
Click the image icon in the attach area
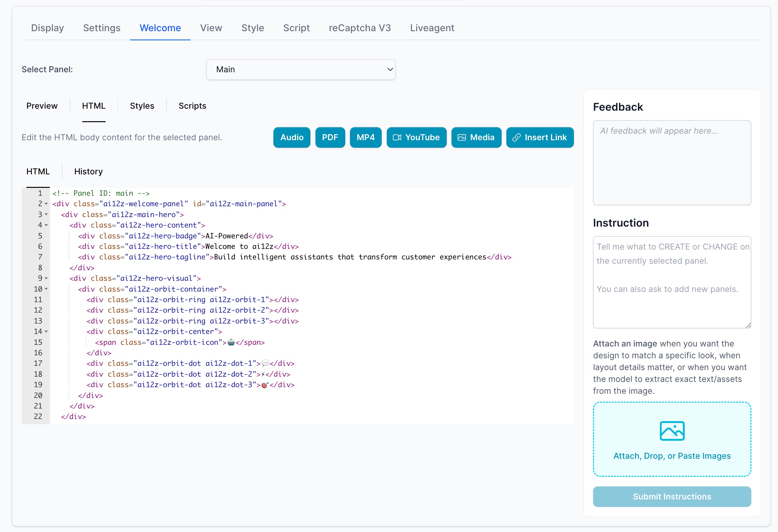[x=672, y=431]
